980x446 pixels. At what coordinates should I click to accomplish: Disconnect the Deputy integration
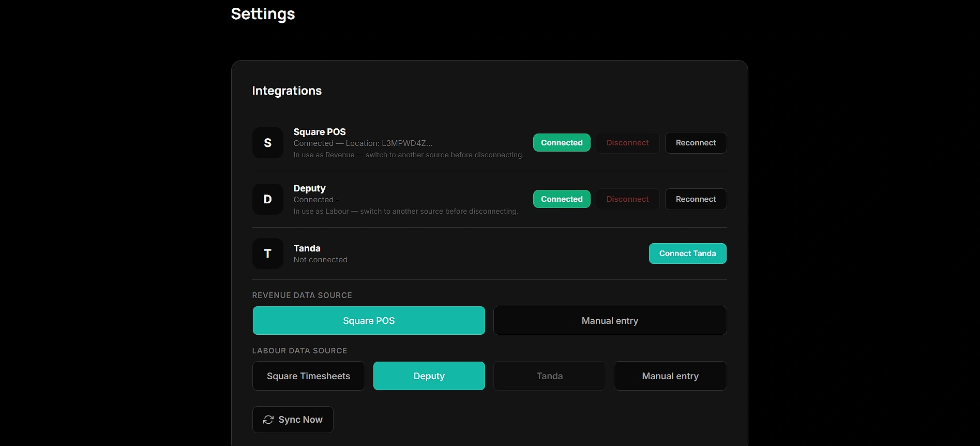coord(627,199)
